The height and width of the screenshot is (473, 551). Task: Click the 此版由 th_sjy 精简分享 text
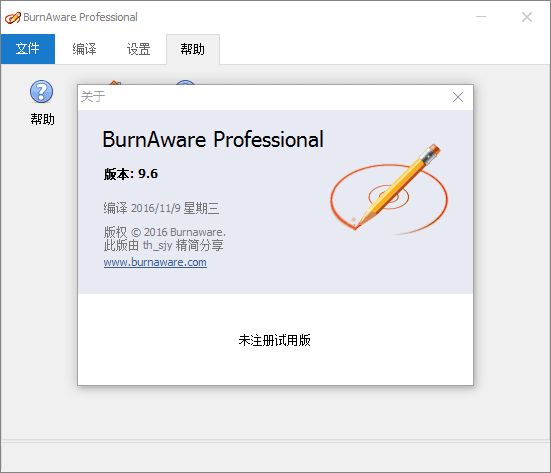pyautogui.click(x=163, y=245)
